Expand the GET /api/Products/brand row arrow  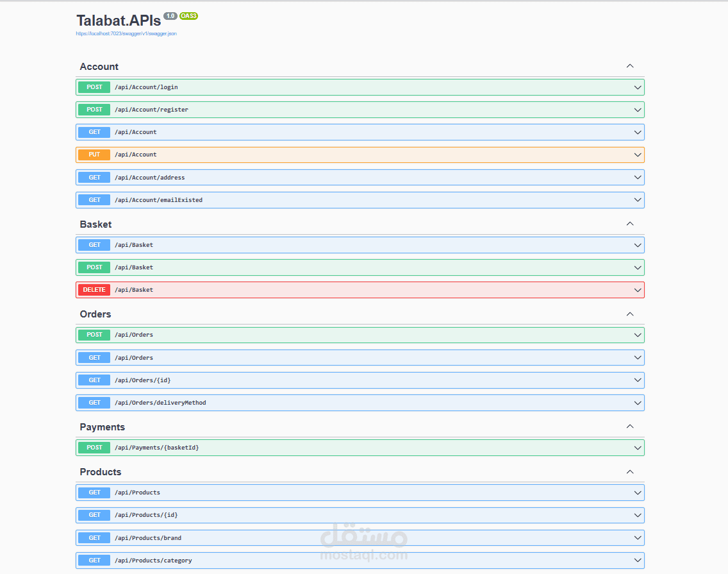coord(638,537)
